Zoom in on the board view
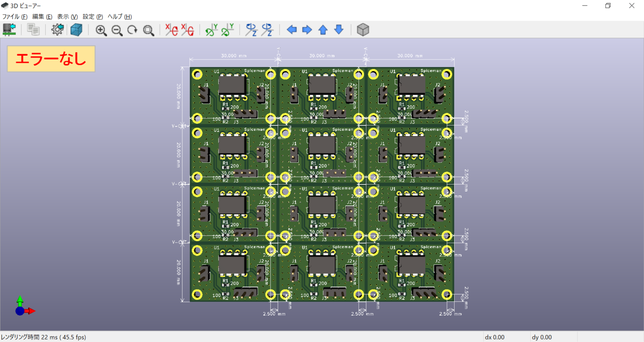Image resolution: width=644 pixels, height=342 pixels. 101,30
